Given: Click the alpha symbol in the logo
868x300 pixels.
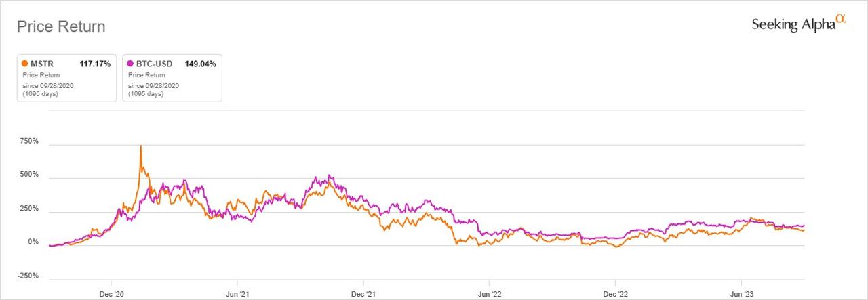Looking at the screenshot, I should pyautogui.click(x=841, y=19).
